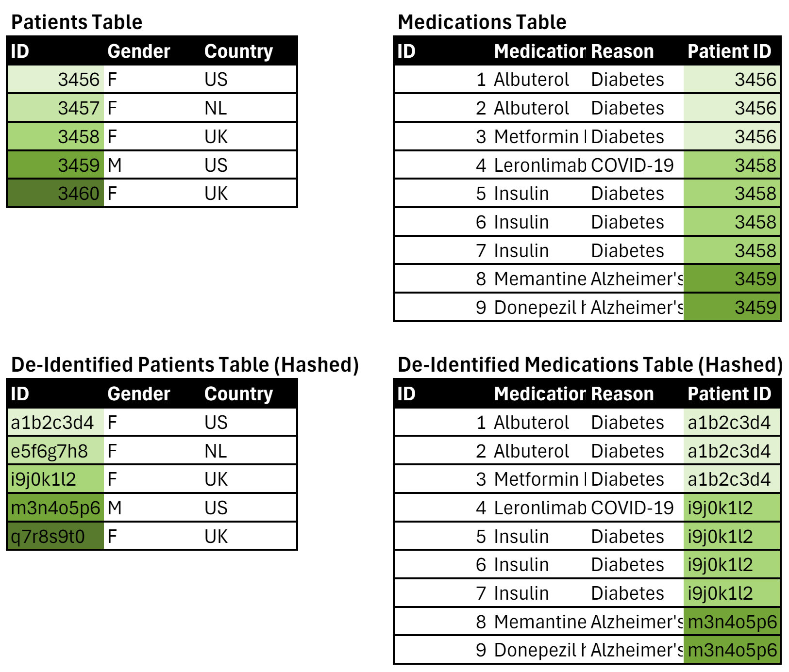Image resolution: width=789 pixels, height=672 pixels.
Task: Click 'De-Identified Patients Table (Hashed)' title
Action: coord(185,365)
